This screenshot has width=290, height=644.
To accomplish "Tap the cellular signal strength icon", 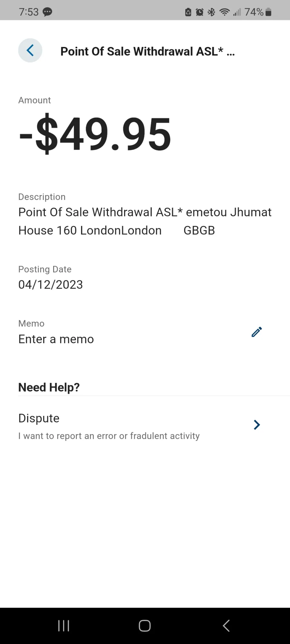I will (x=237, y=12).
